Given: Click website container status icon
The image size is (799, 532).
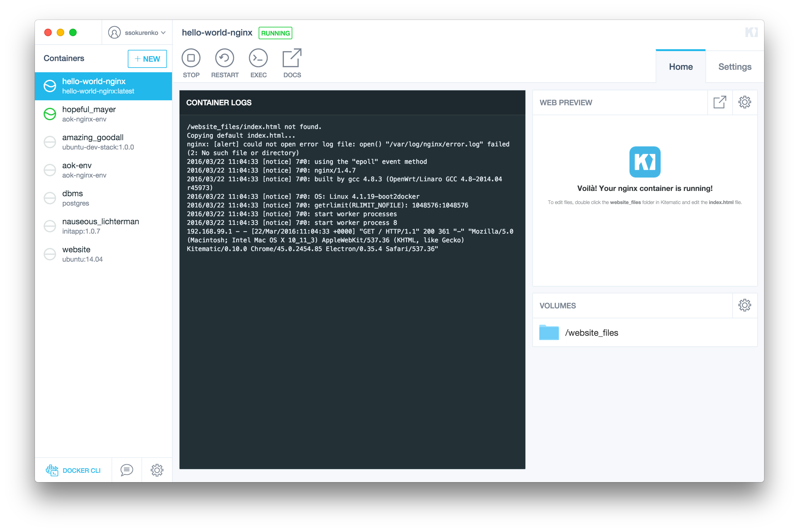Looking at the screenshot, I should tap(50, 254).
